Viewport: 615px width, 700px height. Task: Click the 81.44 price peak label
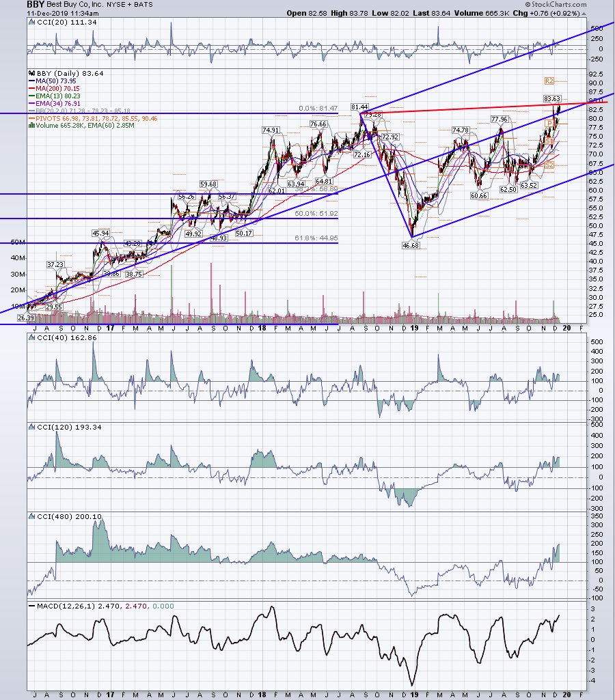click(359, 107)
